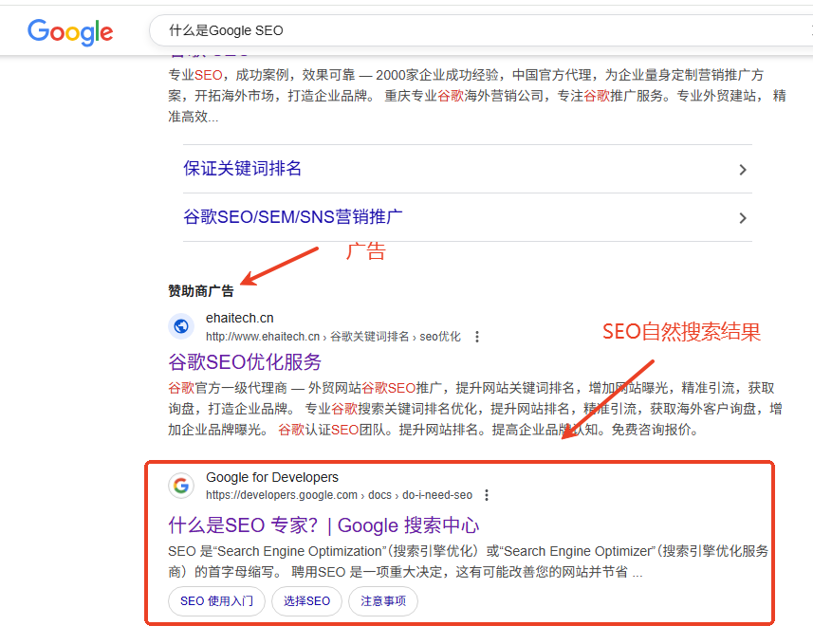Click the http://www.ehaitech.cn breadcrumb URL

click(333, 337)
